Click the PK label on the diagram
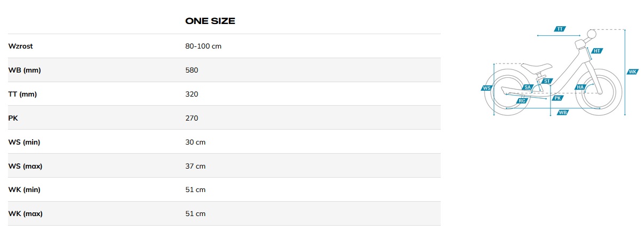The image size is (644, 231). pyautogui.click(x=558, y=98)
